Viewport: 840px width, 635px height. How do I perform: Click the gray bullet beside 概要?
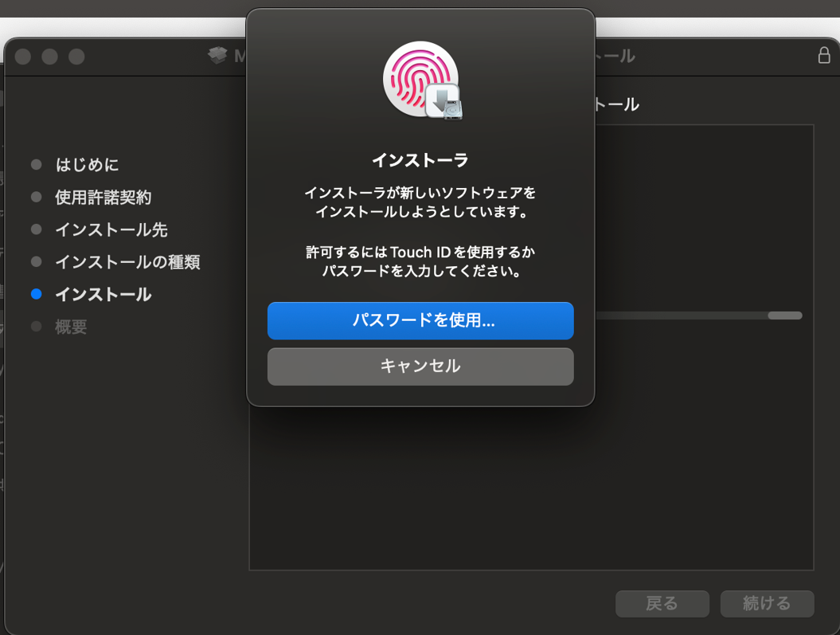(37, 327)
